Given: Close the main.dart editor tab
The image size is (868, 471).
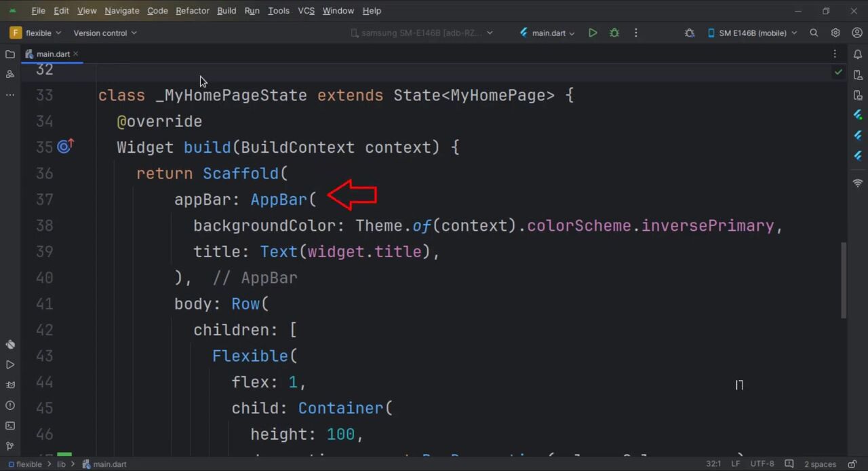Looking at the screenshot, I should [x=76, y=54].
